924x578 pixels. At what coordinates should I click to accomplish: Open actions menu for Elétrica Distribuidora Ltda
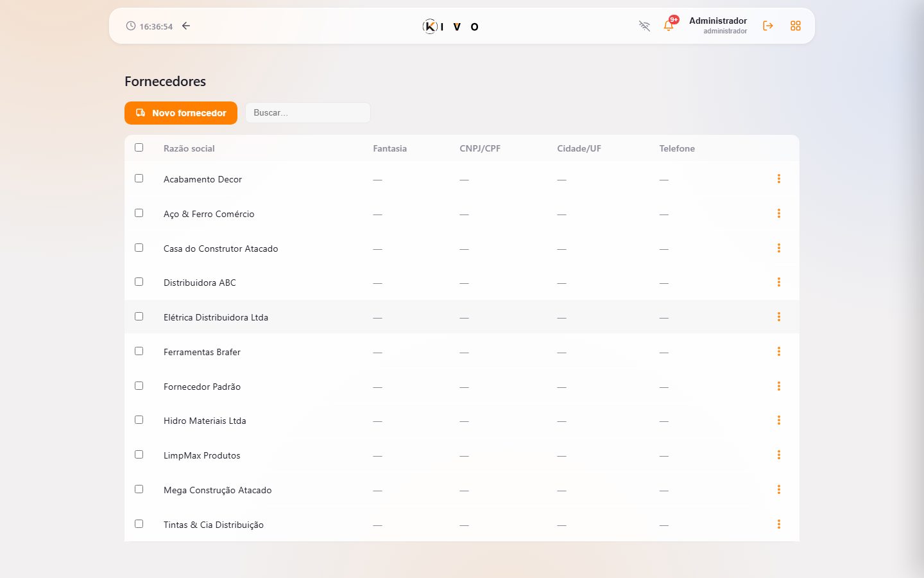779,317
